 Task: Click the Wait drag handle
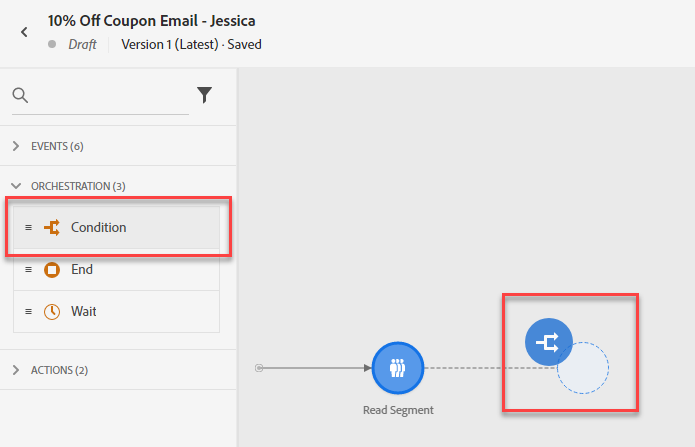[x=28, y=312]
